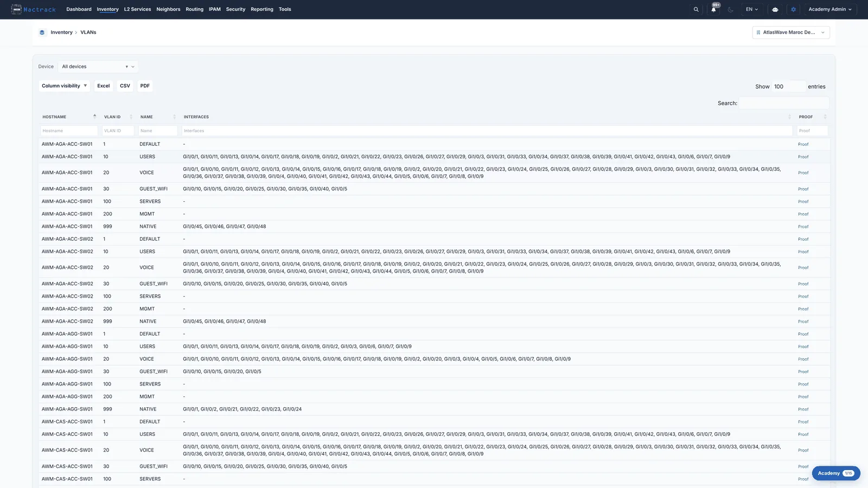Open the global search icon
The width and height of the screenshot is (868, 488).
[696, 9]
